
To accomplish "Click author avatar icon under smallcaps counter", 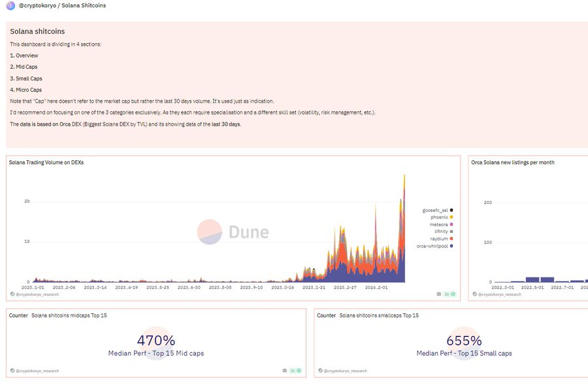I will (x=321, y=370).
